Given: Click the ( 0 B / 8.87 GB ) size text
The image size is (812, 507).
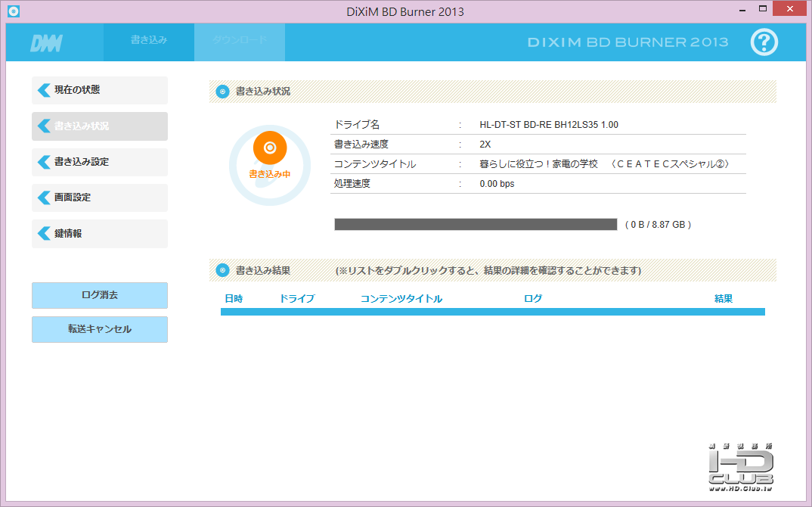Looking at the screenshot, I should (x=659, y=225).
